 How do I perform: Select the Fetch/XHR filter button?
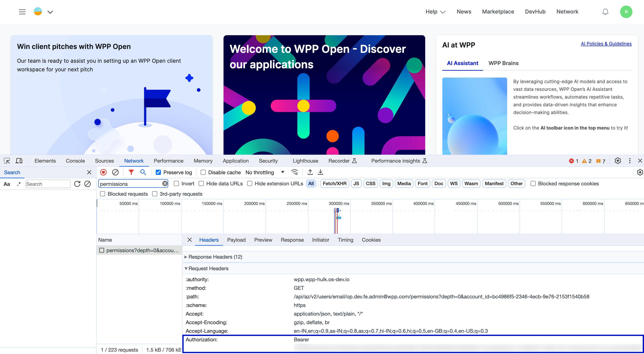(x=334, y=183)
